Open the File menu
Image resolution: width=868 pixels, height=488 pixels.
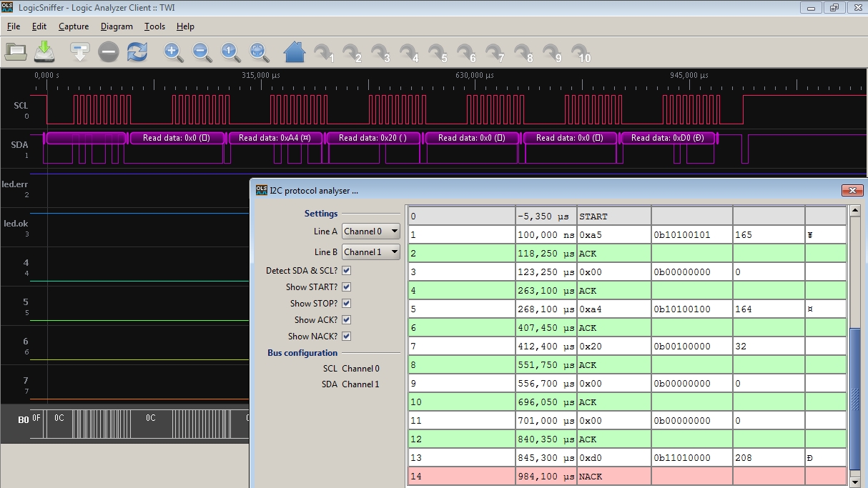click(x=14, y=26)
